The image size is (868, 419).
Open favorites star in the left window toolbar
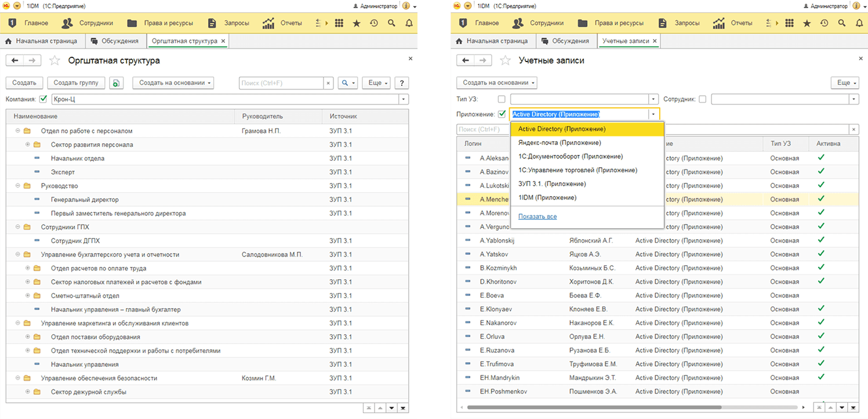tap(357, 23)
